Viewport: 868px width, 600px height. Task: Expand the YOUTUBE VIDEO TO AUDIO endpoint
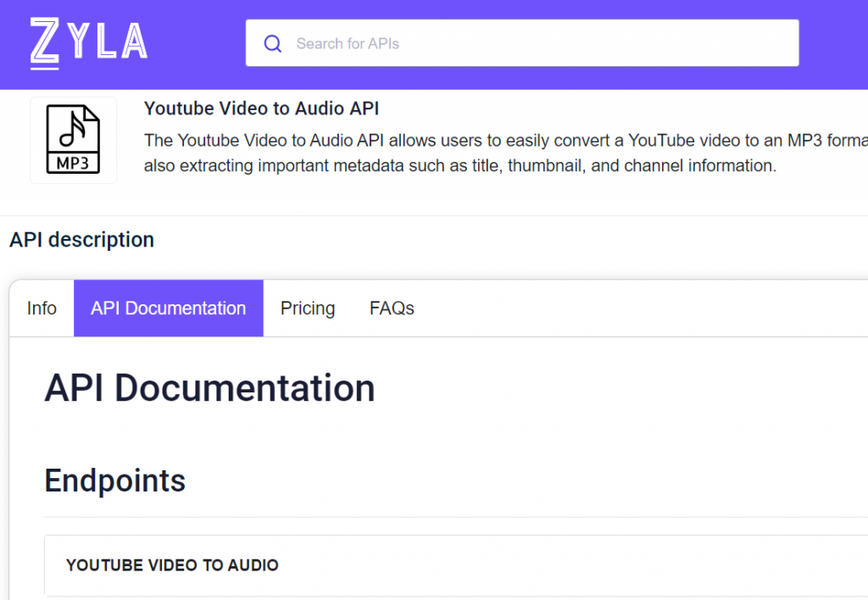tap(455, 565)
